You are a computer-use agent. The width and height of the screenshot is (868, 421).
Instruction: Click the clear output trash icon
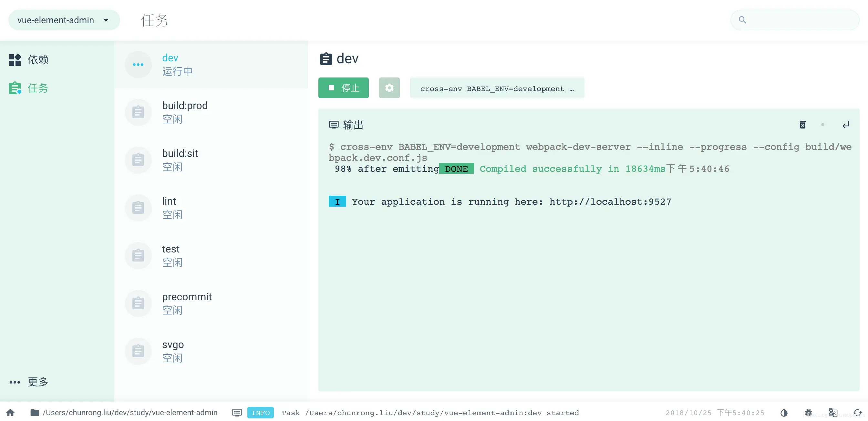tap(803, 125)
